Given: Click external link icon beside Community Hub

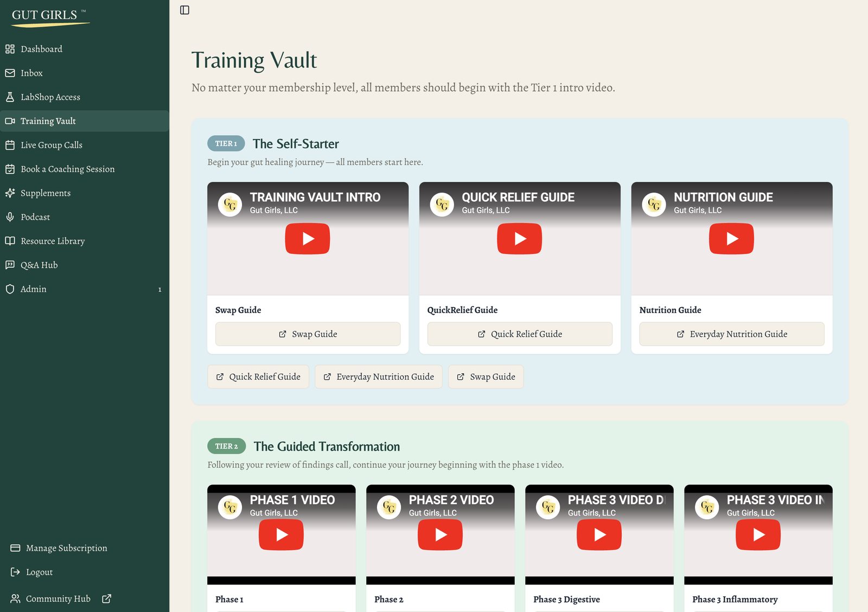Looking at the screenshot, I should [x=107, y=598].
